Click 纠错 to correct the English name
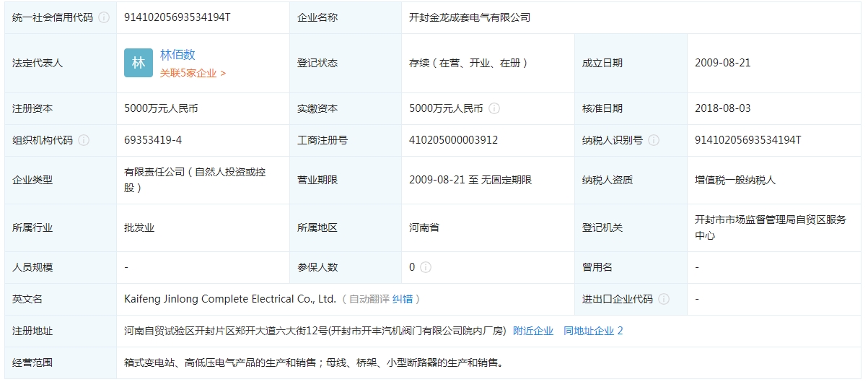 [403, 299]
